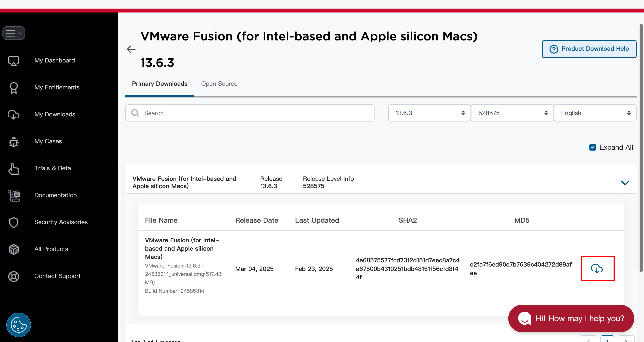Click the Security Advisories shield icon
This screenshot has height=342, width=644.
click(x=13, y=222)
